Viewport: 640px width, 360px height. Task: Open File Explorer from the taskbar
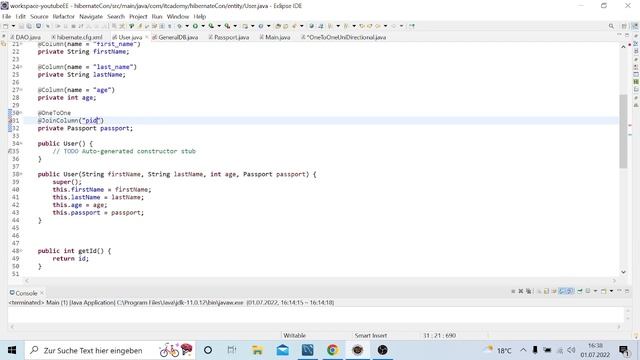click(257, 350)
